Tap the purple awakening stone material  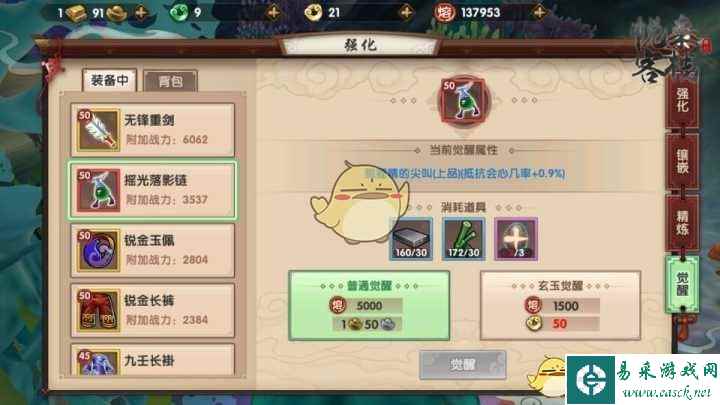coord(516,239)
